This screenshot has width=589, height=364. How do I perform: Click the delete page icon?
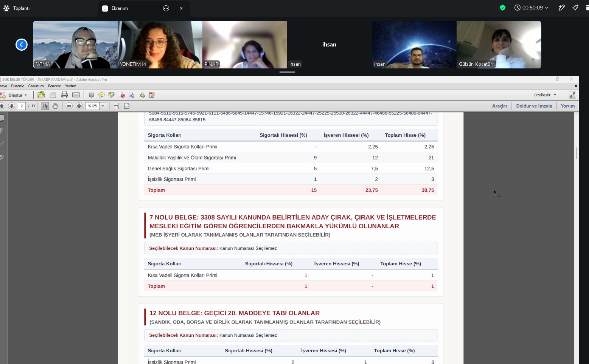point(121,95)
